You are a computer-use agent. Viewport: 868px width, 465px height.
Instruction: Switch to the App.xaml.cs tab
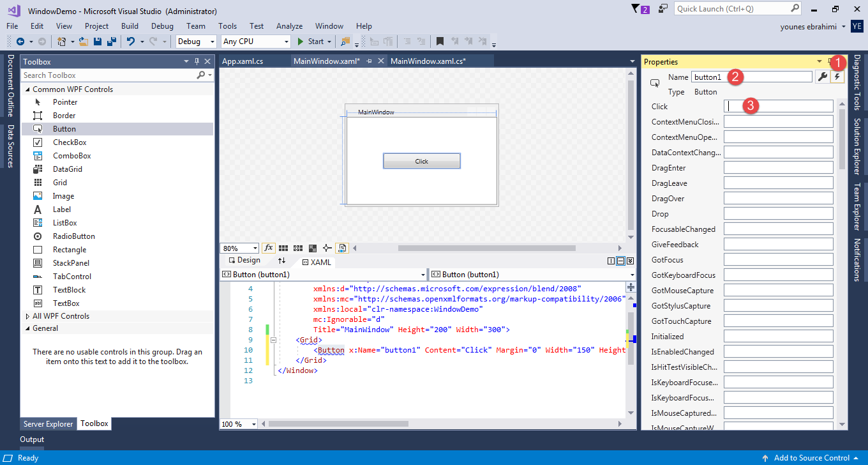tap(243, 61)
